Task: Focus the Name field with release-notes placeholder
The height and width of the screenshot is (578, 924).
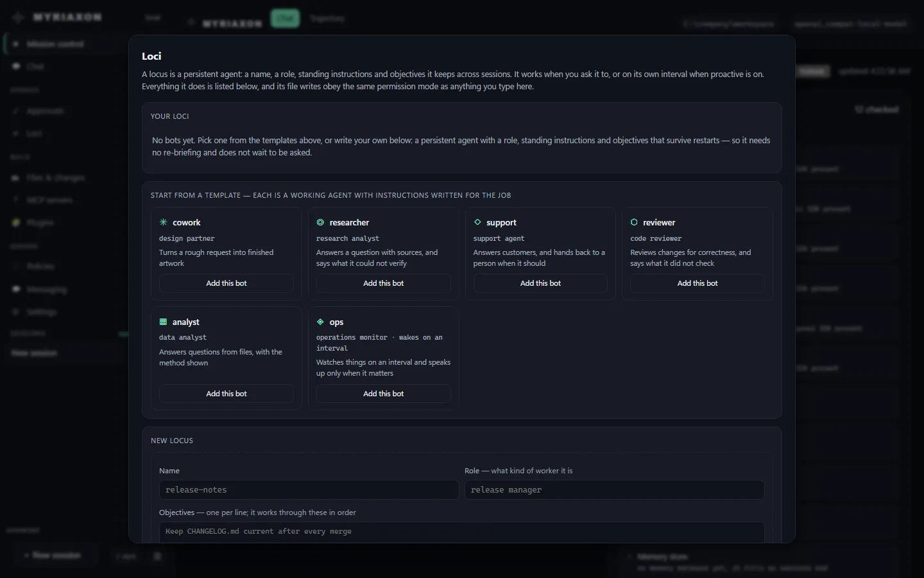Action: (309, 489)
